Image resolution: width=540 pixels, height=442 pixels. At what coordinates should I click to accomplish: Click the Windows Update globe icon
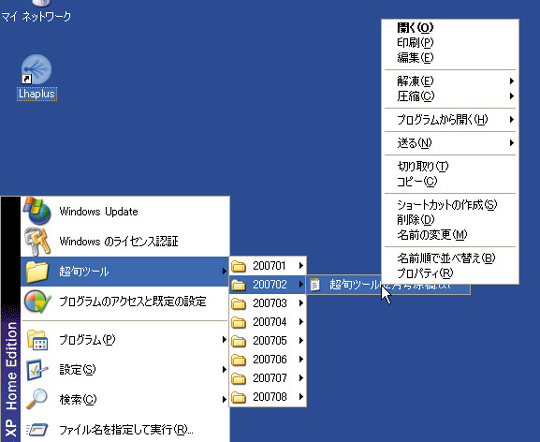[x=37, y=211]
